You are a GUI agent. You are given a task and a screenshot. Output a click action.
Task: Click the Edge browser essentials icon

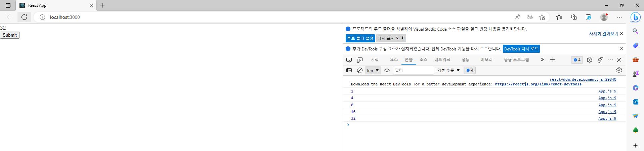pos(589,17)
